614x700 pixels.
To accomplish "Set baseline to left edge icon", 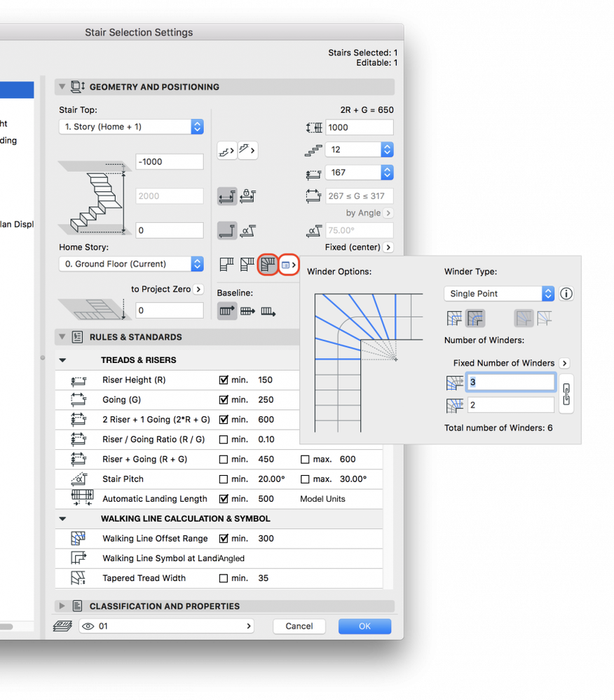I will [227, 310].
